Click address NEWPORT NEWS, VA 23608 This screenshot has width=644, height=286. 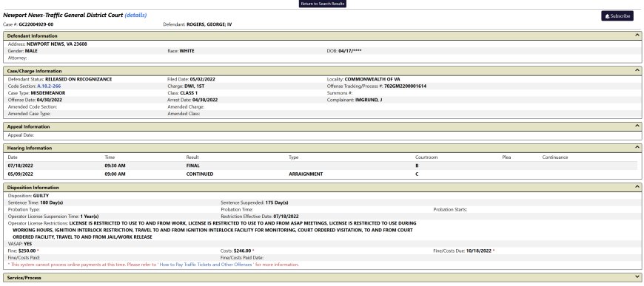(x=57, y=44)
